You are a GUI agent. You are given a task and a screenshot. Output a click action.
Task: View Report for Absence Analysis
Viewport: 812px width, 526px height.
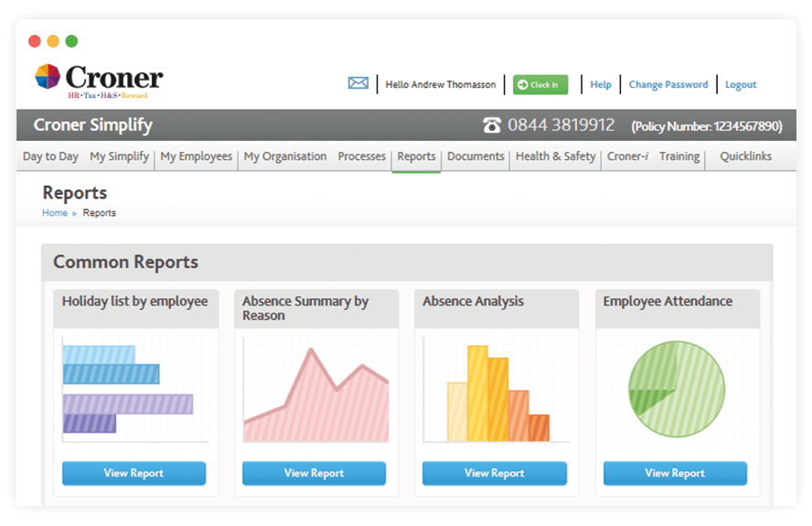[x=495, y=473]
